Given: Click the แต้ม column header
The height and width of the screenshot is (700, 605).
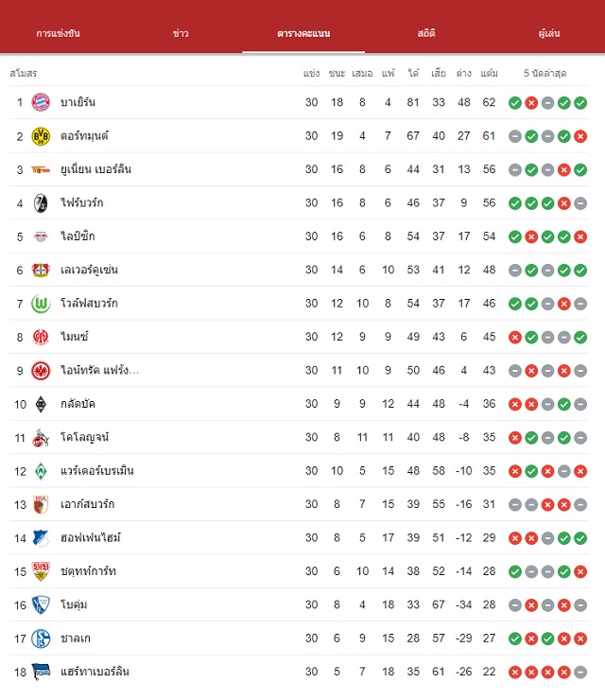Looking at the screenshot, I should coord(489,73).
